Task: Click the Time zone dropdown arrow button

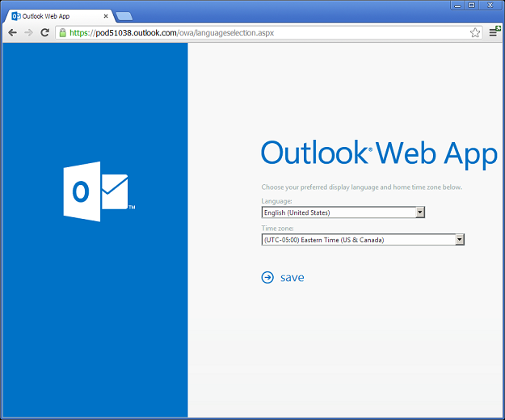Action: (x=460, y=240)
